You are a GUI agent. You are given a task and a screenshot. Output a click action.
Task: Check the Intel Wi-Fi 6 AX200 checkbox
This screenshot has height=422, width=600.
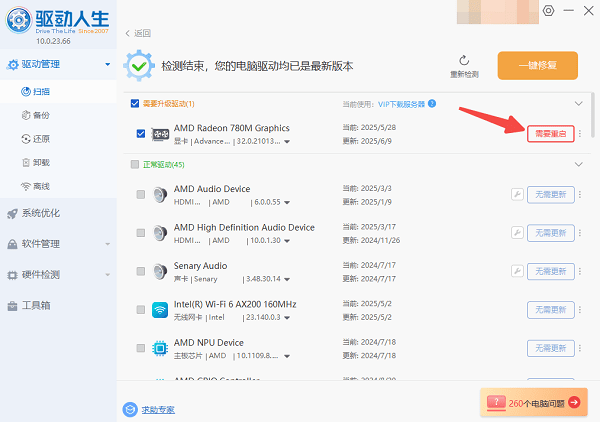141,310
